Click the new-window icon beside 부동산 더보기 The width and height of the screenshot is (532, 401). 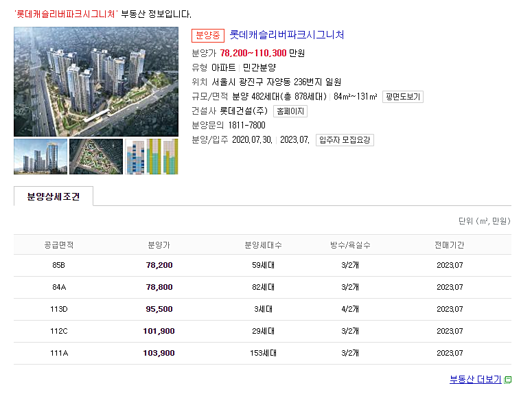coord(508,380)
